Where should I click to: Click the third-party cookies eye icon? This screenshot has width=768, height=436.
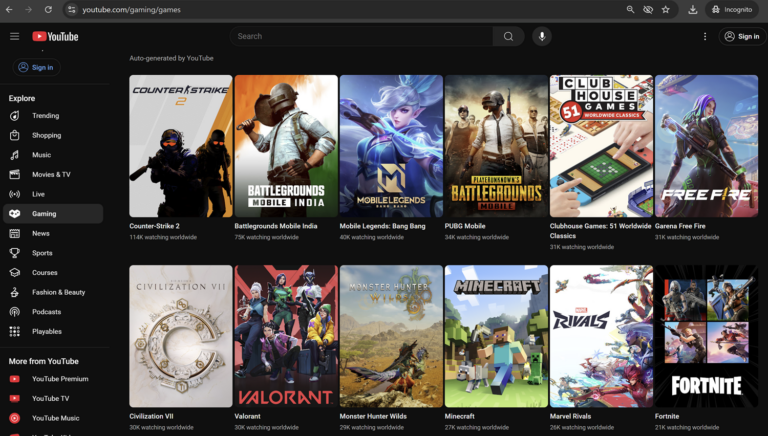(x=648, y=9)
